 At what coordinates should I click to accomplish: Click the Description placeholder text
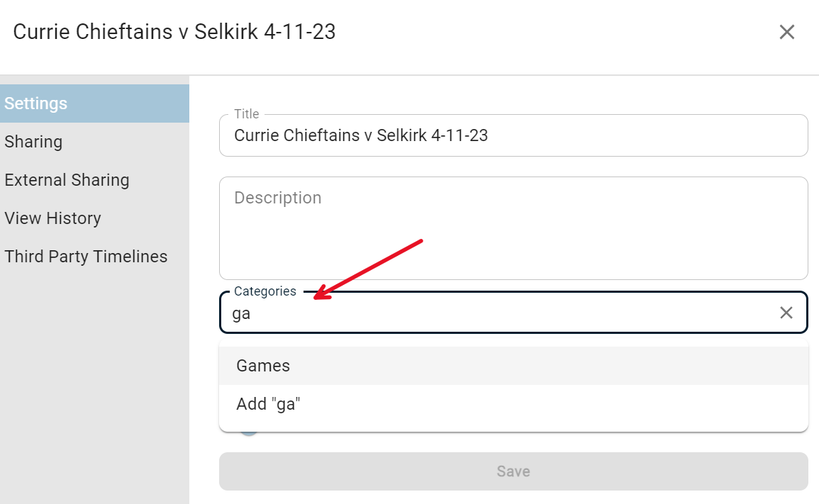coord(277,198)
